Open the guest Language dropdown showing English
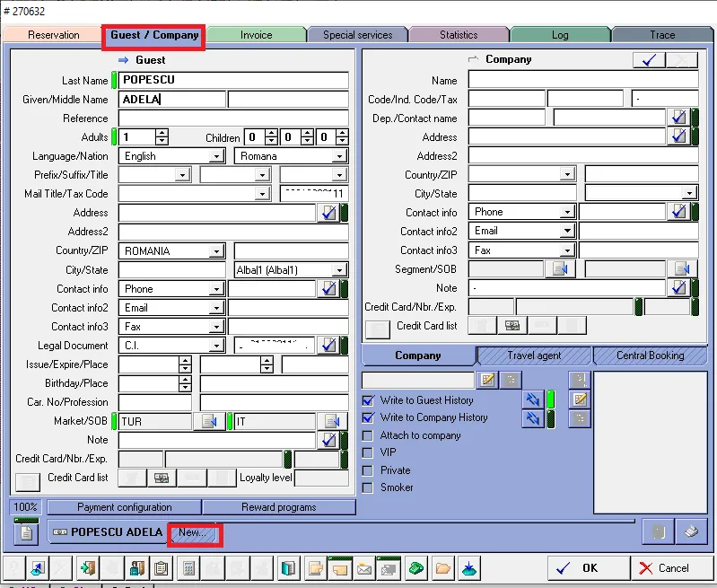 (216, 156)
